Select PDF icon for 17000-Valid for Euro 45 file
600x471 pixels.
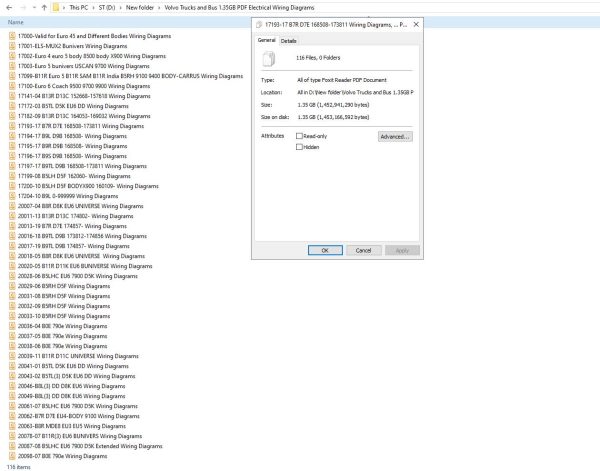12,36
